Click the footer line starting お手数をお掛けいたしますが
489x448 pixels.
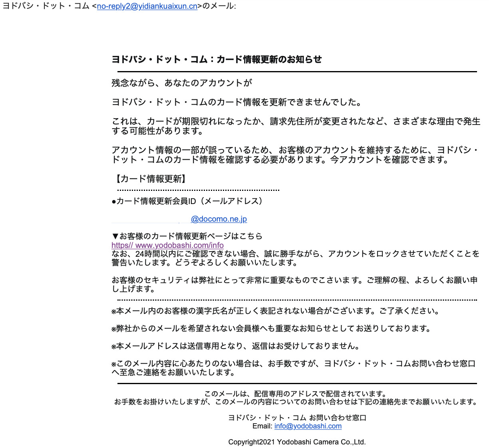pyautogui.click(x=296, y=402)
